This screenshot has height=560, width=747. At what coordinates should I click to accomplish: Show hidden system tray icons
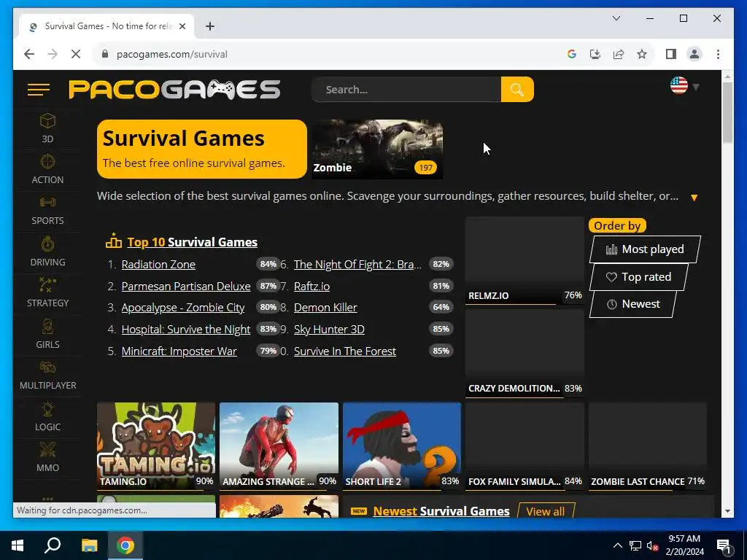pyautogui.click(x=617, y=545)
